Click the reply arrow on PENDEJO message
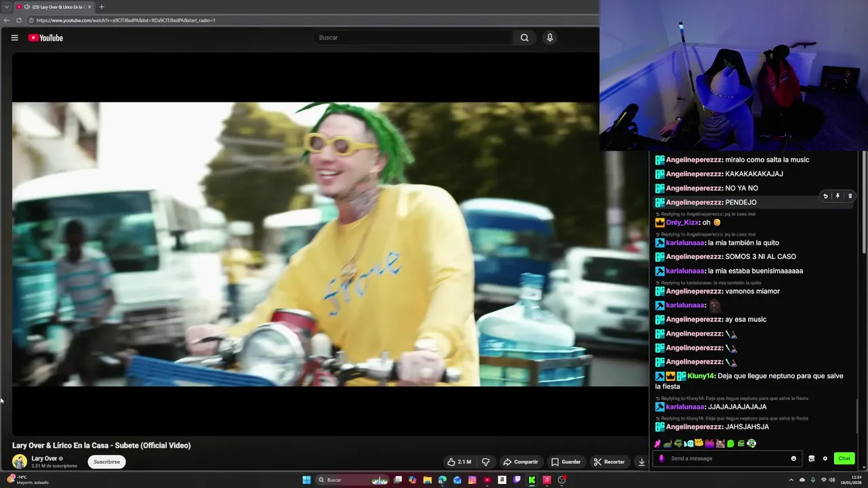The image size is (868, 488). pyautogui.click(x=825, y=196)
